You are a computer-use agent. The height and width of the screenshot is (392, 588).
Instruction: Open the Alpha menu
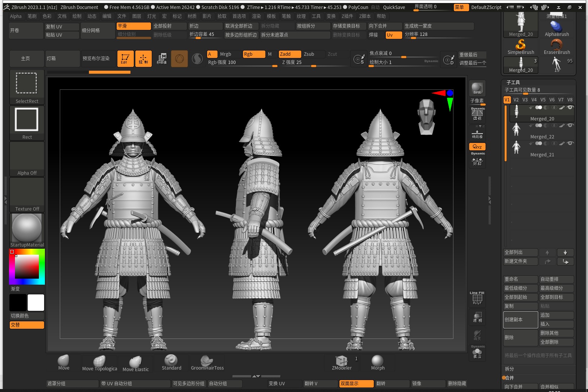click(x=16, y=16)
